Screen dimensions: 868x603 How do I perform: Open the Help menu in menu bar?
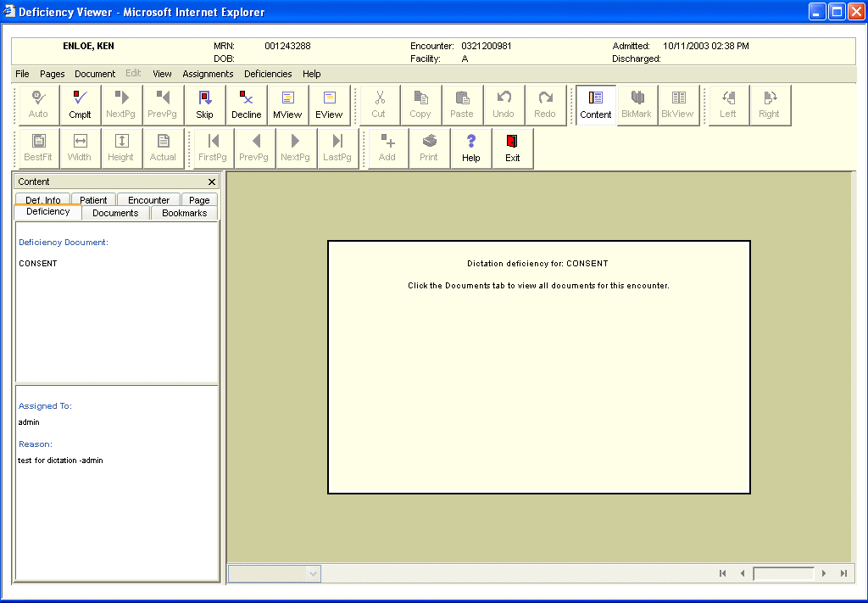point(312,74)
